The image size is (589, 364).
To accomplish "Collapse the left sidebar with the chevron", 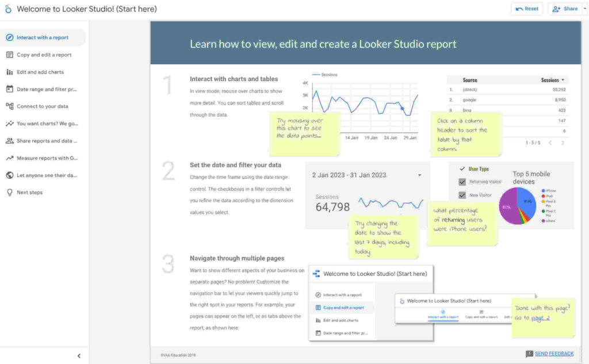I will click(79, 355).
